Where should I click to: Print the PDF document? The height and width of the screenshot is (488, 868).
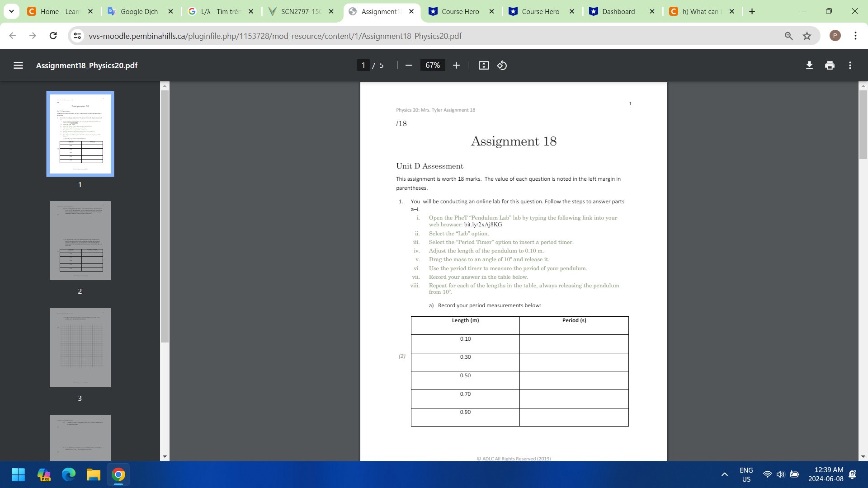point(830,65)
